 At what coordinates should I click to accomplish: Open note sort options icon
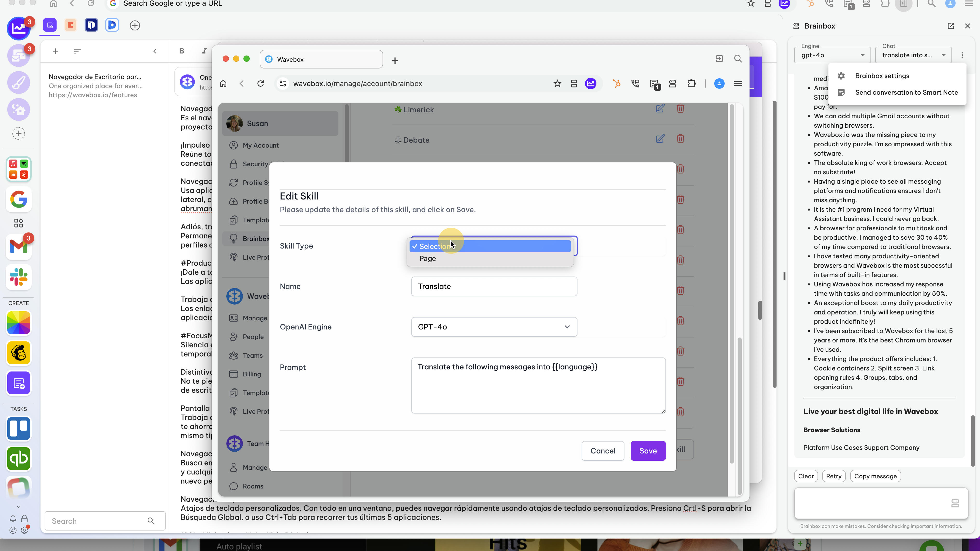[x=77, y=51]
